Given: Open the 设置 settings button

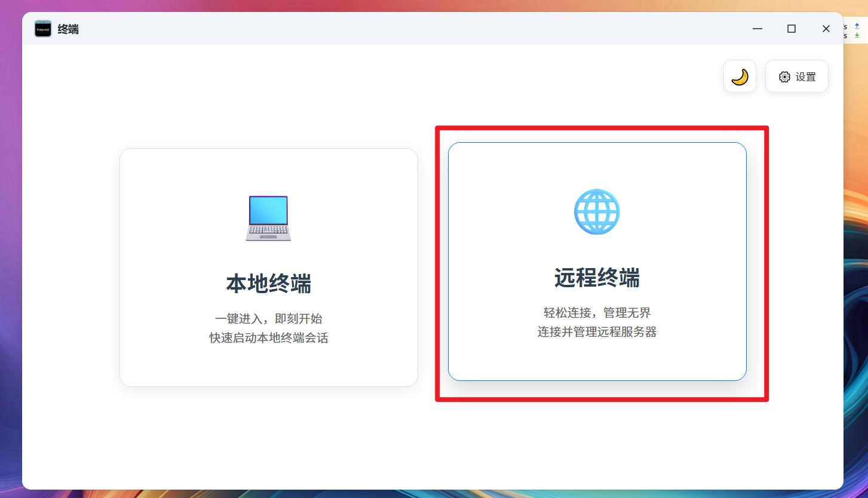Looking at the screenshot, I should click(x=797, y=76).
